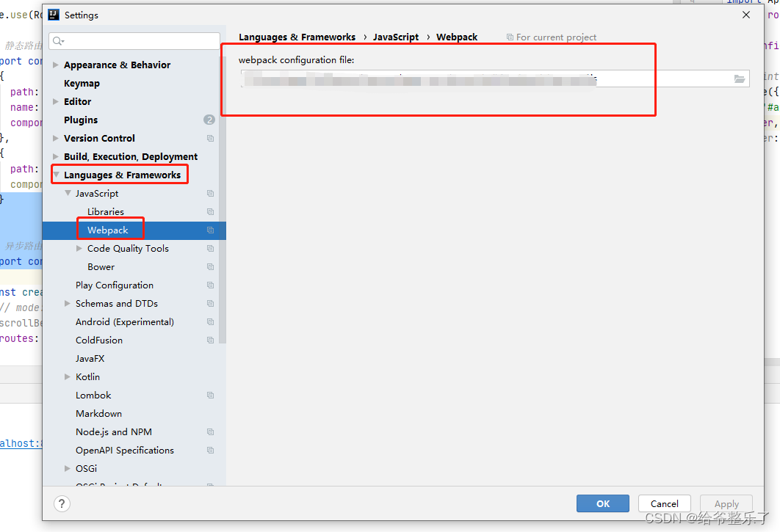Viewport: 780px width, 532px height.
Task: Expand Code Quality Tools arrow
Action: point(79,248)
